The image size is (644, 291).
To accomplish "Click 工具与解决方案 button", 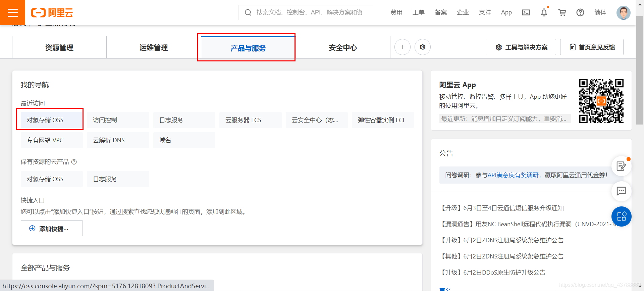I will (x=521, y=47).
